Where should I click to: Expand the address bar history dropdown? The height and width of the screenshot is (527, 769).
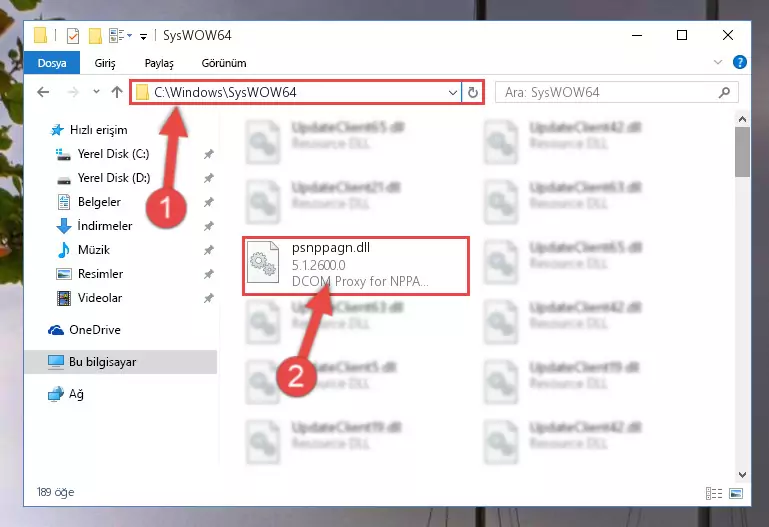[453, 92]
